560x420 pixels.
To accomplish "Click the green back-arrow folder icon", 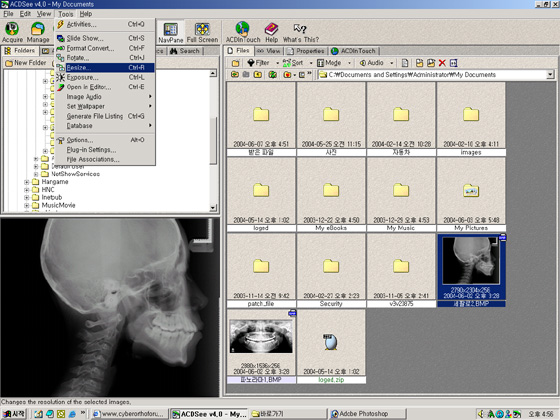I will (x=235, y=74).
